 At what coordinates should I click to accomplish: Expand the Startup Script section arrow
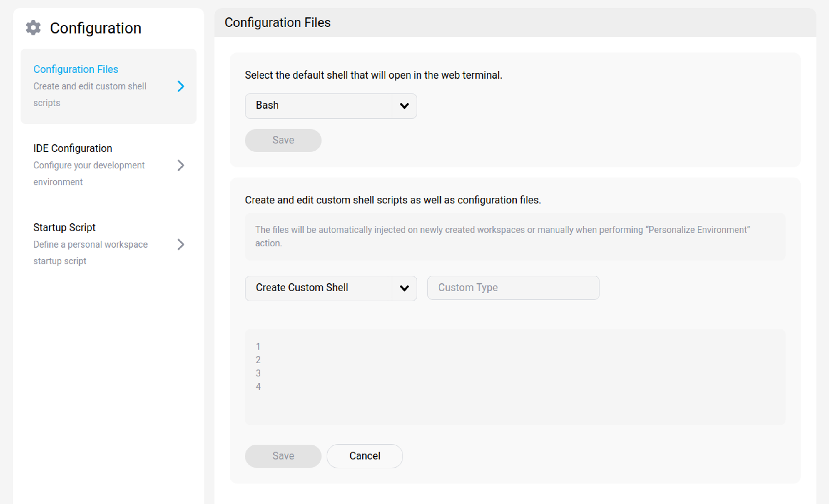coord(181,245)
